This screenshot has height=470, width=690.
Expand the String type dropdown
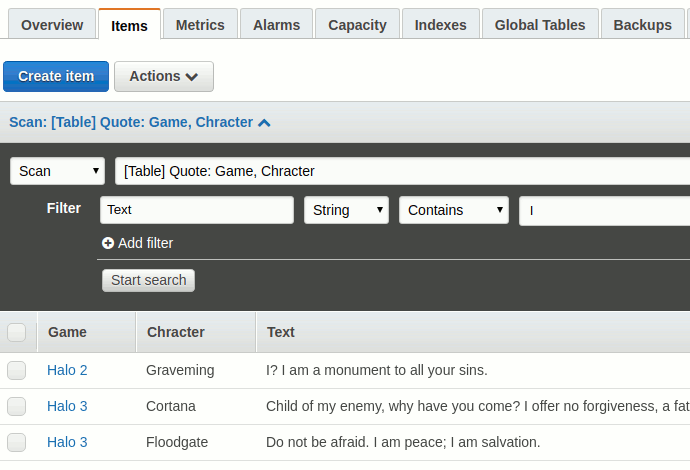coord(346,210)
